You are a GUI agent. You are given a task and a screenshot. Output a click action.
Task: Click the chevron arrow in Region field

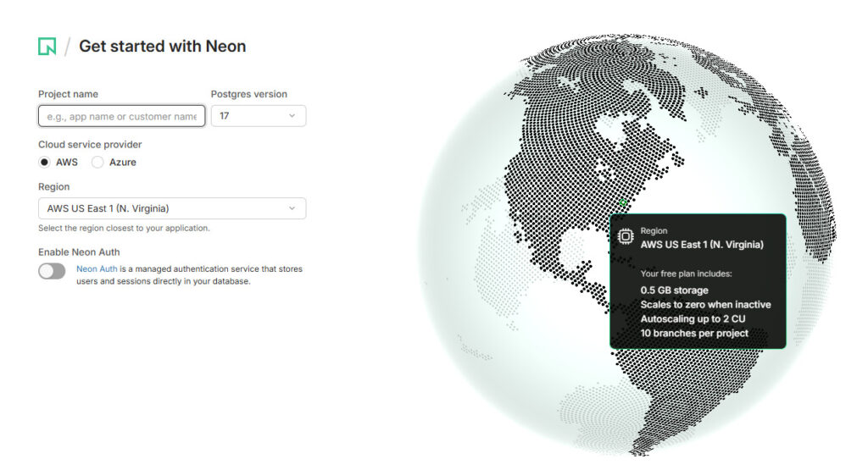(292, 208)
